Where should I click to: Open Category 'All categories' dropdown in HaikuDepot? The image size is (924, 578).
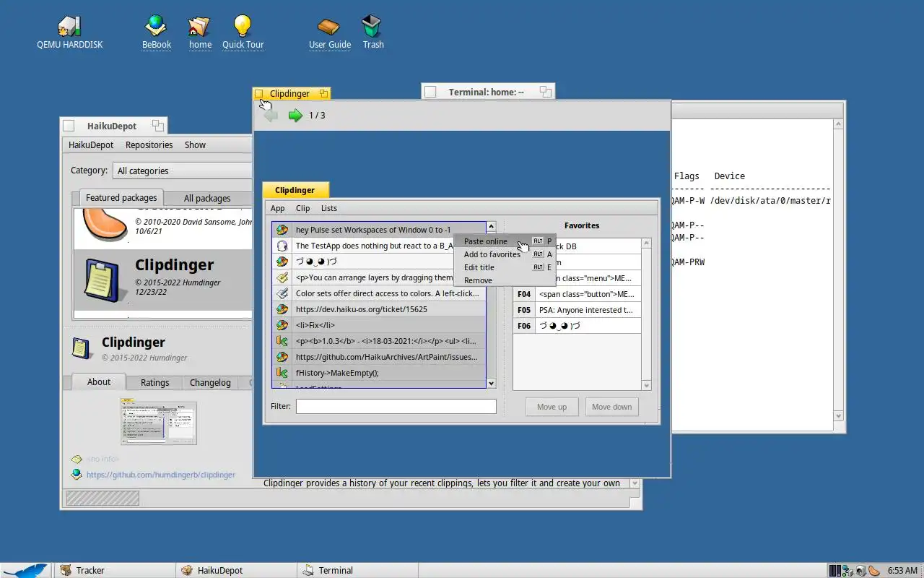[x=182, y=171]
